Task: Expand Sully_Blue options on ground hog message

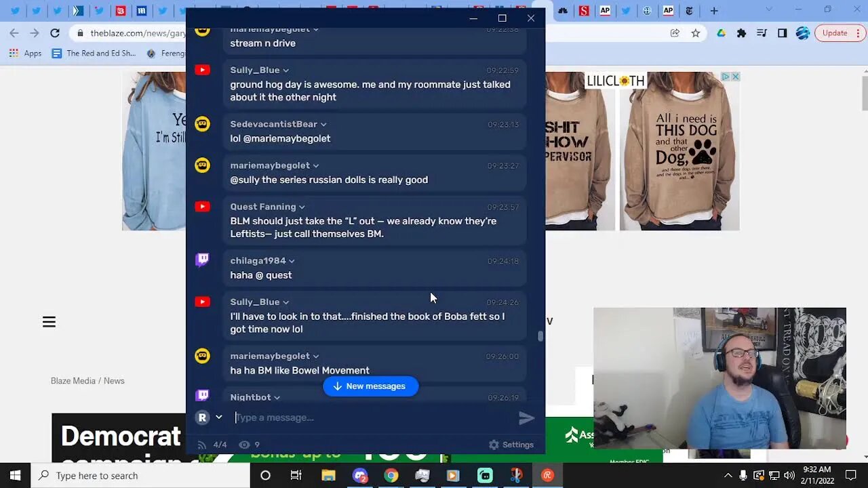Action: click(285, 70)
